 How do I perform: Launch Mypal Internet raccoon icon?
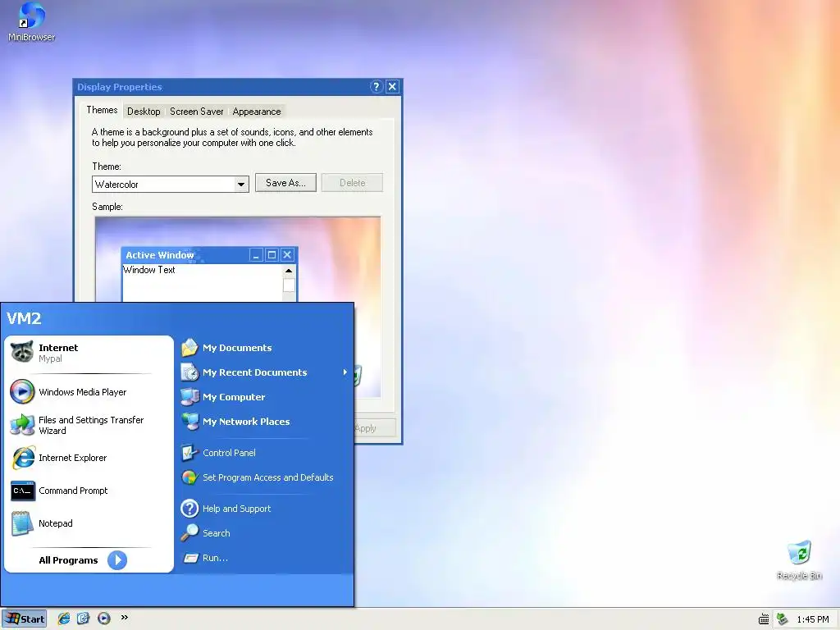[x=22, y=353]
